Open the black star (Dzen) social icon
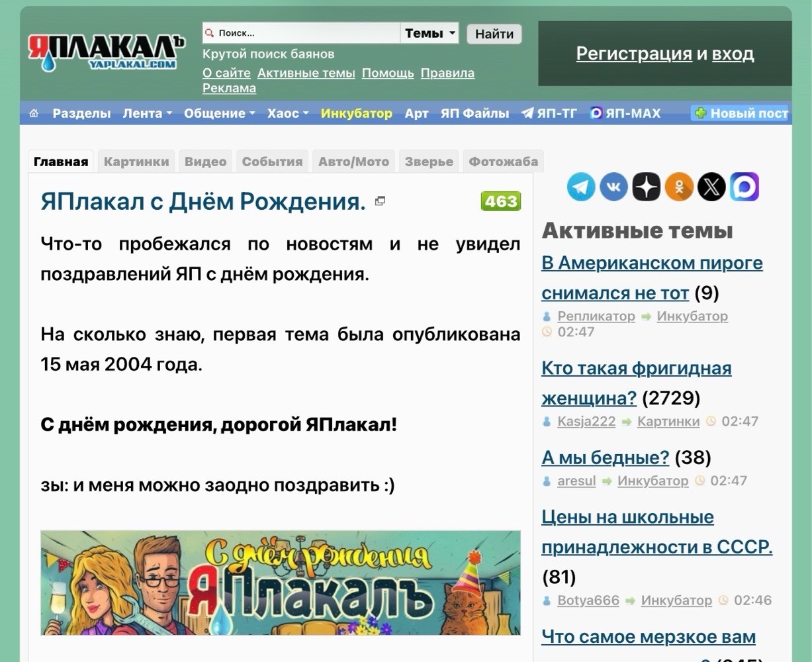 647,187
